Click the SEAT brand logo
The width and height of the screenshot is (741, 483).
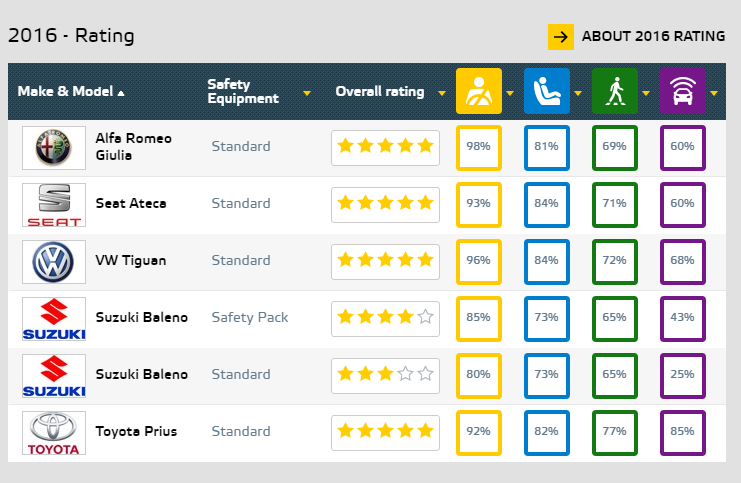(x=54, y=204)
